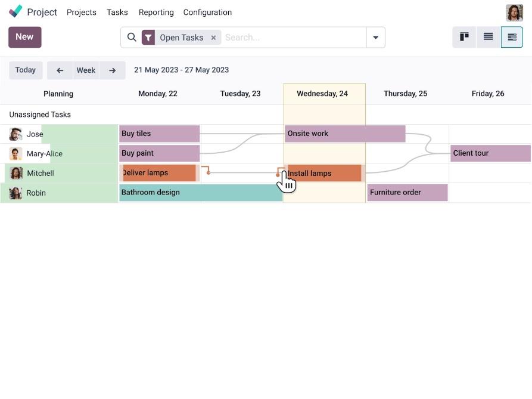Open the Tasks menu
The height and width of the screenshot is (399, 532).
pos(117,13)
